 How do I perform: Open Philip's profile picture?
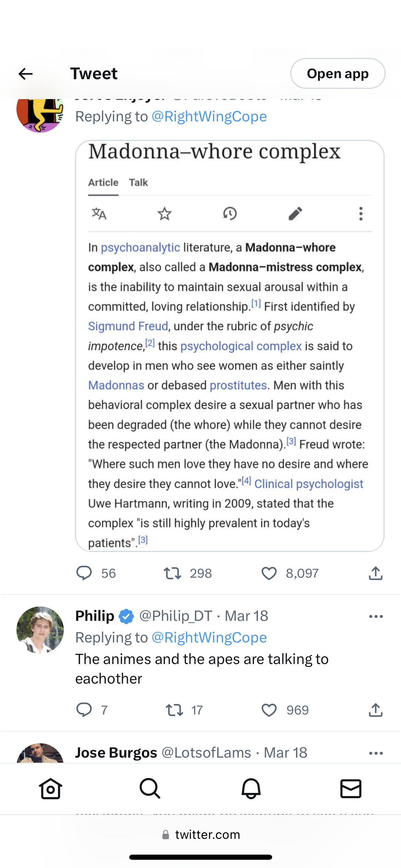[40, 630]
